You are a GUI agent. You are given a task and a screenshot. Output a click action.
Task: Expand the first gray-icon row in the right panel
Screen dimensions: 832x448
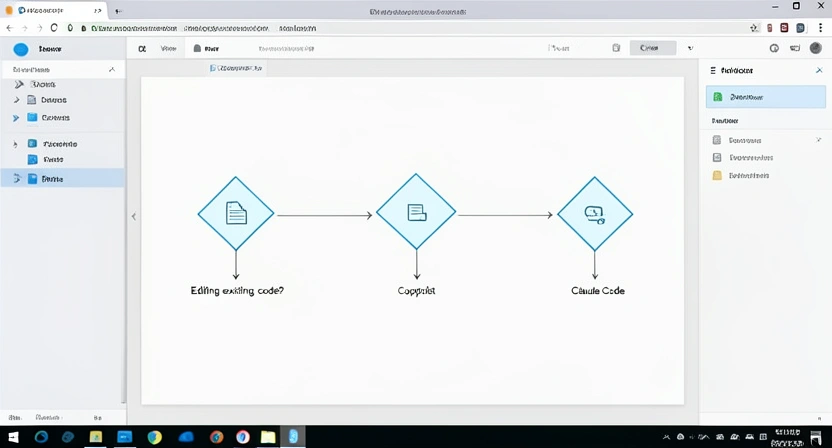tap(818, 140)
